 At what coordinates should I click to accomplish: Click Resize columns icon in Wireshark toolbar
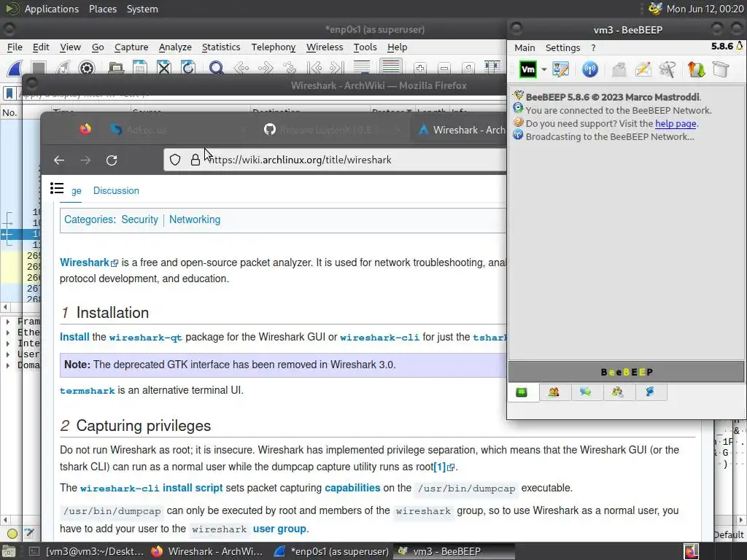point(492,68)
